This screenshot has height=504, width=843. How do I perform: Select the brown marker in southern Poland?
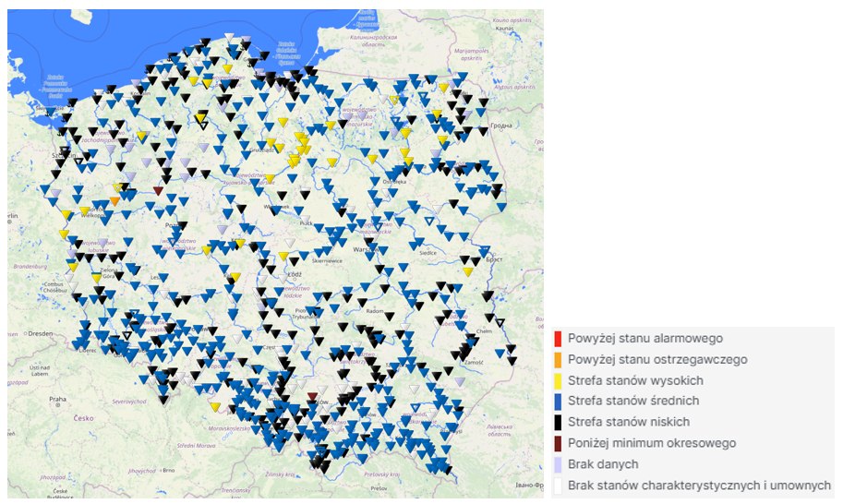(312, 397)
